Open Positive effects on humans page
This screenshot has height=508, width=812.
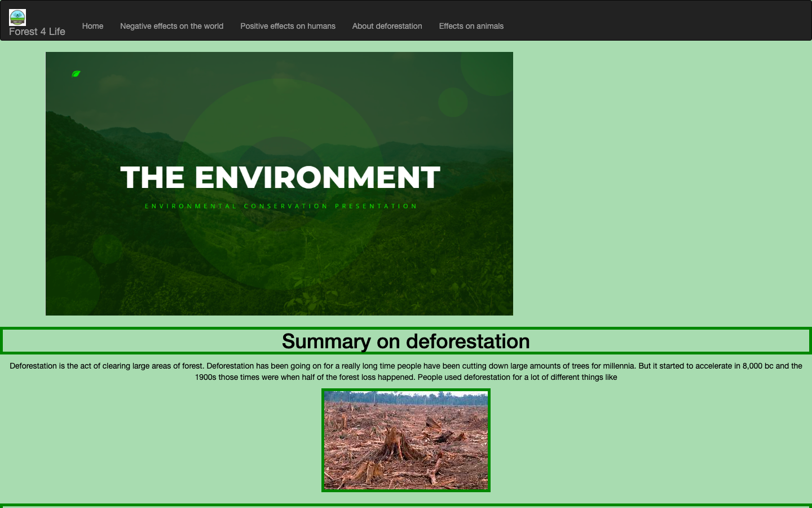(x=288, y=26)
